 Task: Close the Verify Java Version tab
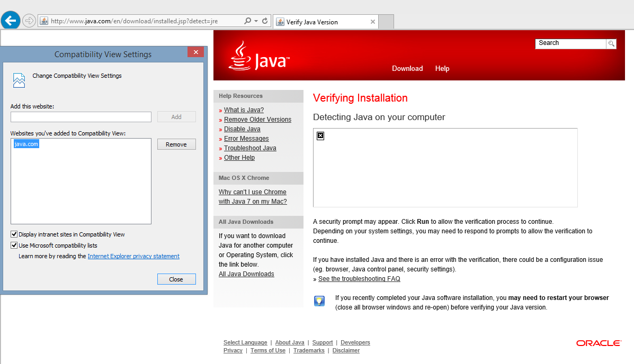coord(373,22)
